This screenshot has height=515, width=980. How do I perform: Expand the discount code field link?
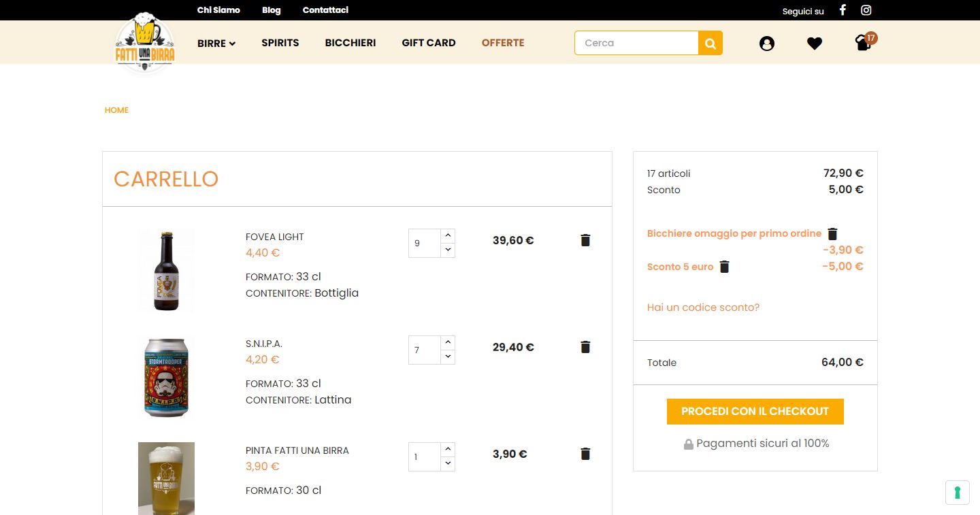pyautogui.click(x=703, y=308)
